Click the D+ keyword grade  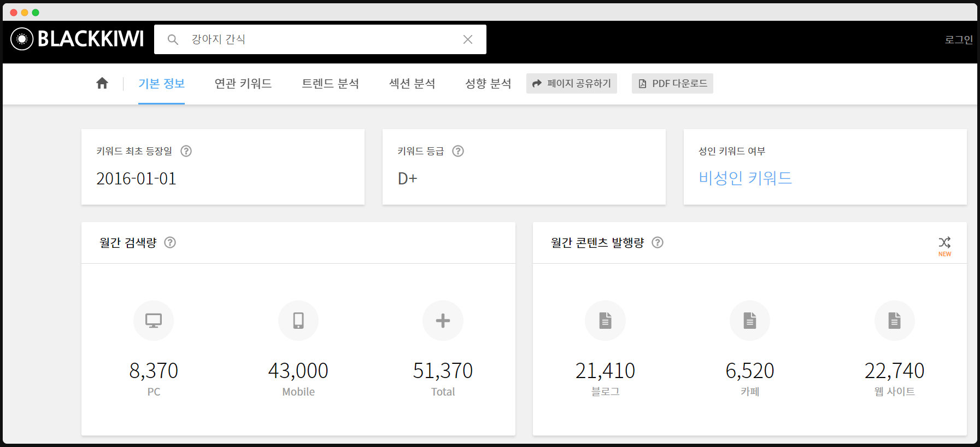[407, 178]
